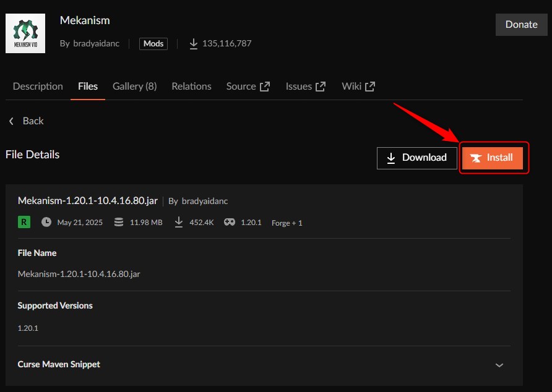552x392 pixels.
Task: Click the May 21, 2025 date
Action: point(80,223)
